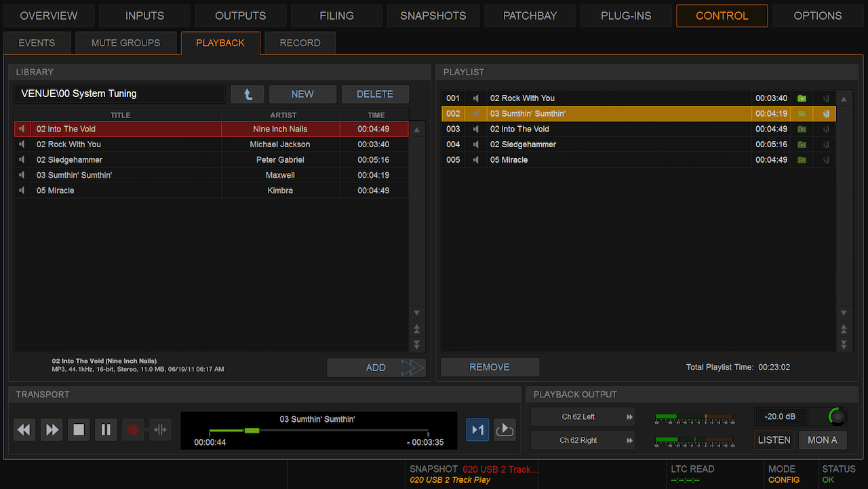The width and height of the screenshot is (868, 489).
Task: Open the PATCHBAY page
Action: click(530, 15)
